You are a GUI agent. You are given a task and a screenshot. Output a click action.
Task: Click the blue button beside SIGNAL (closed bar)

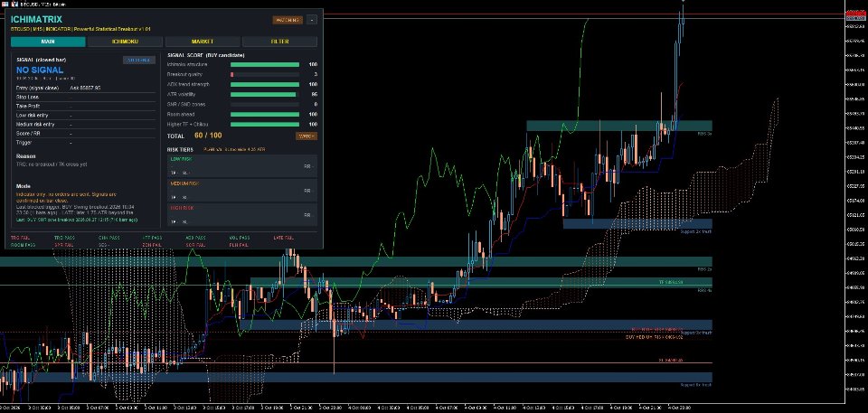(x=139, y=60)
